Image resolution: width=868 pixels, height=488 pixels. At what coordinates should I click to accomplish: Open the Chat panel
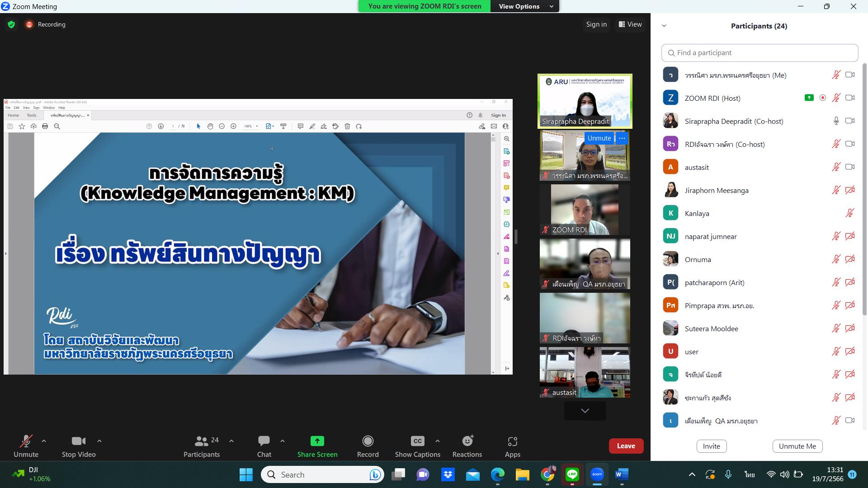pos(264,446)
